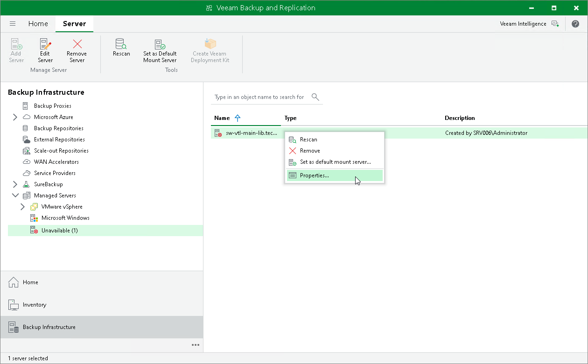Screen dimensions: 588x364
Task: Open the hamburger main menu
Action: (13, 24)
